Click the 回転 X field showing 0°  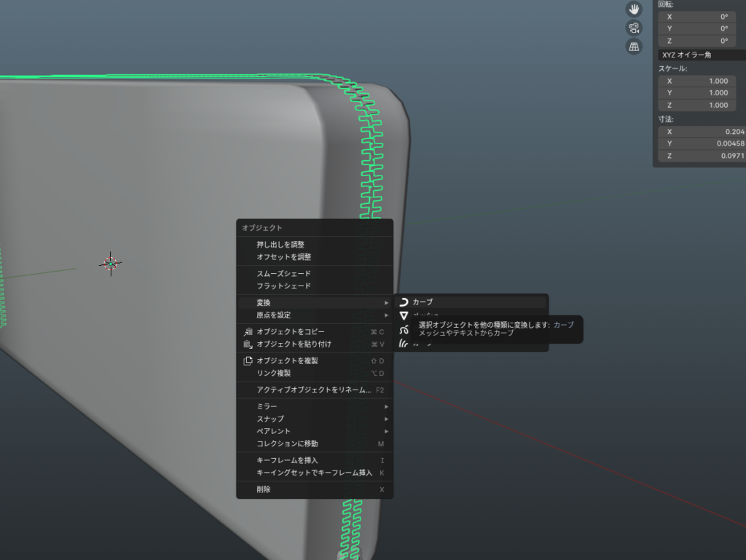(697, 17)
